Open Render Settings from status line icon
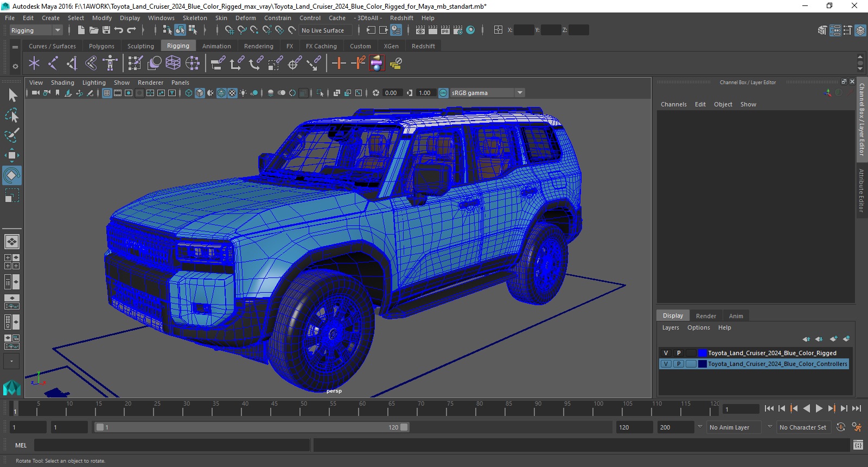Screen dimensions: 868x467 click(x=458, y=30)
